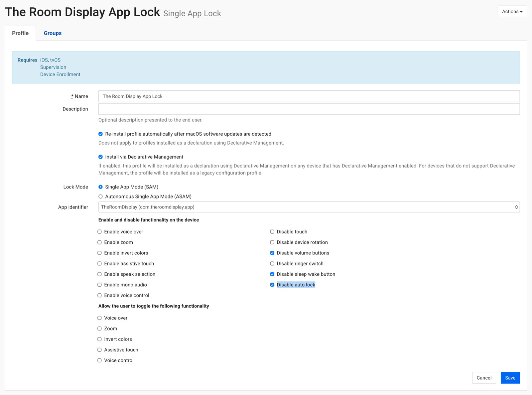Check Enable zoom option
532x395 pixels.
[x=99, y=242]
